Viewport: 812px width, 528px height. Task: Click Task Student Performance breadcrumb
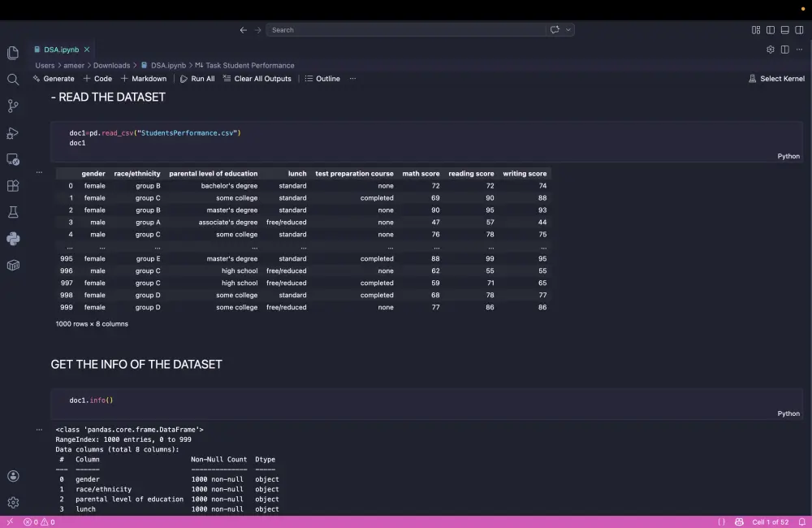click(x=249, y=65)
